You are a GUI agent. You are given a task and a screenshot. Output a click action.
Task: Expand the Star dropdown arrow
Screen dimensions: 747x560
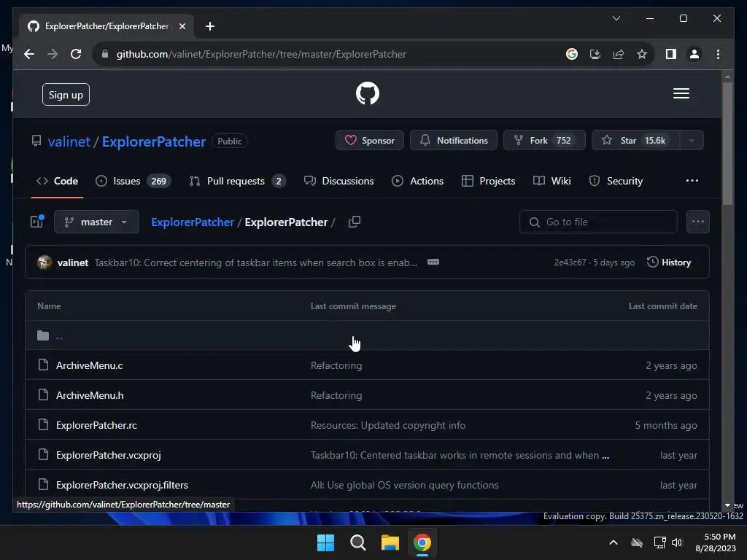coord(692,141)
